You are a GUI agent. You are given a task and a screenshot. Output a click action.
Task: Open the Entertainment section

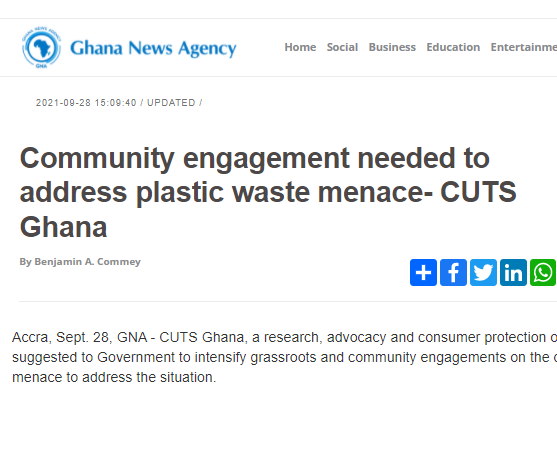(524, 47)
